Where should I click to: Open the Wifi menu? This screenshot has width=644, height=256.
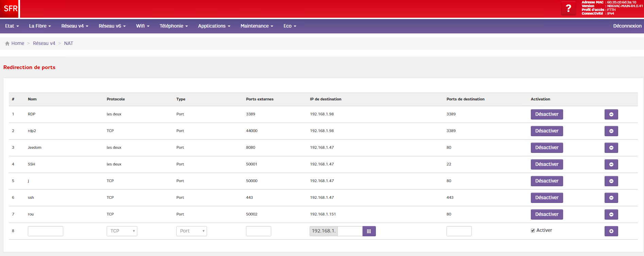(142, 26)
